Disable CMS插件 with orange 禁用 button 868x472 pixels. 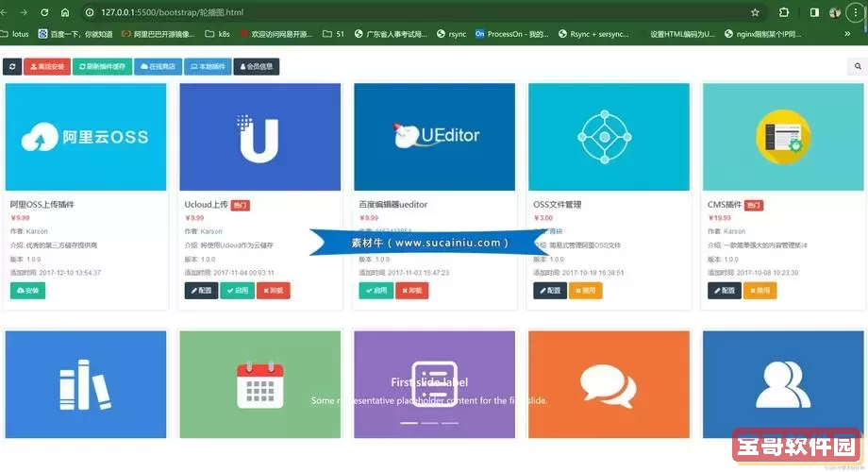tap(759, 291)
